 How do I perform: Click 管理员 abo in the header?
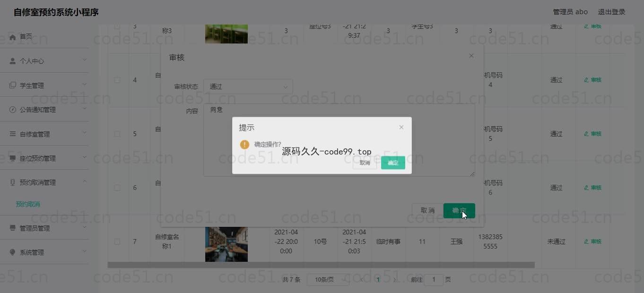point(570,12)
